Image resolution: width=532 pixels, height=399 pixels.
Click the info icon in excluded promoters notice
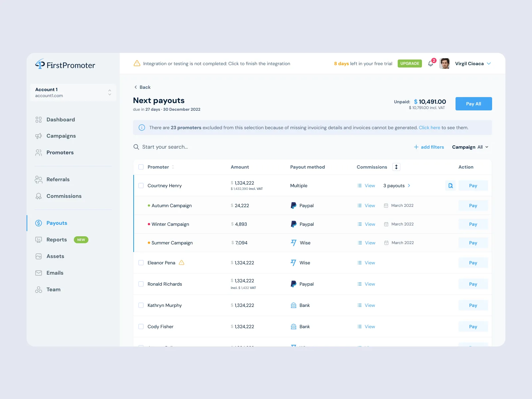[x=142, y=127]
